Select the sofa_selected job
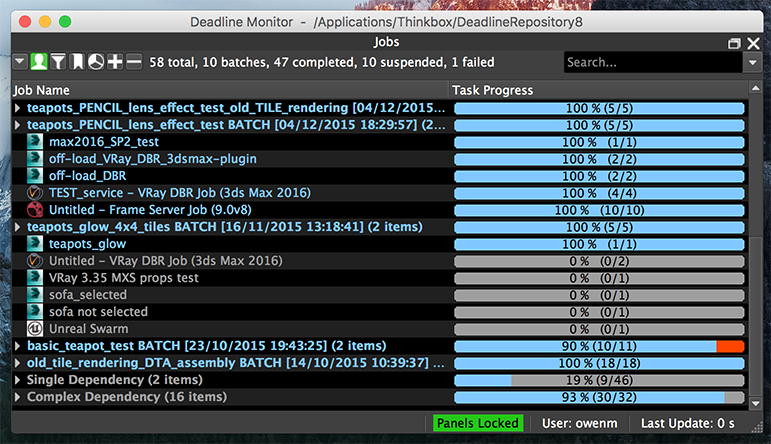Viewport: 771px width, 444px height. (x=88, y=295)
